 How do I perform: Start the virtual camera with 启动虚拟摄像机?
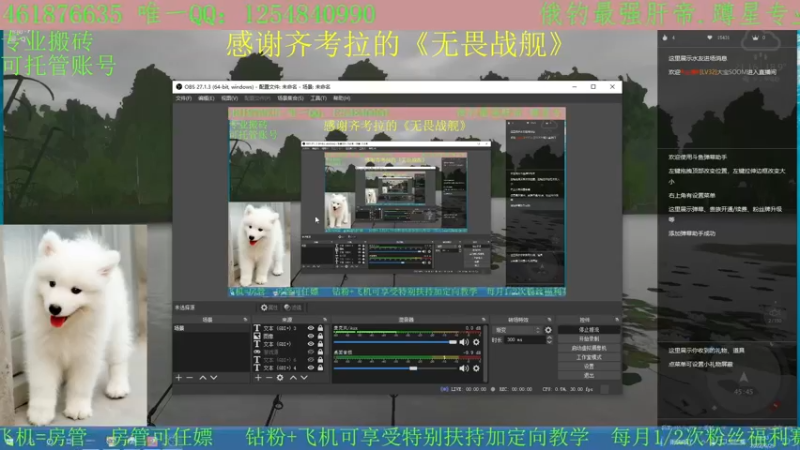pyautogui.click(x=589, y=348)
